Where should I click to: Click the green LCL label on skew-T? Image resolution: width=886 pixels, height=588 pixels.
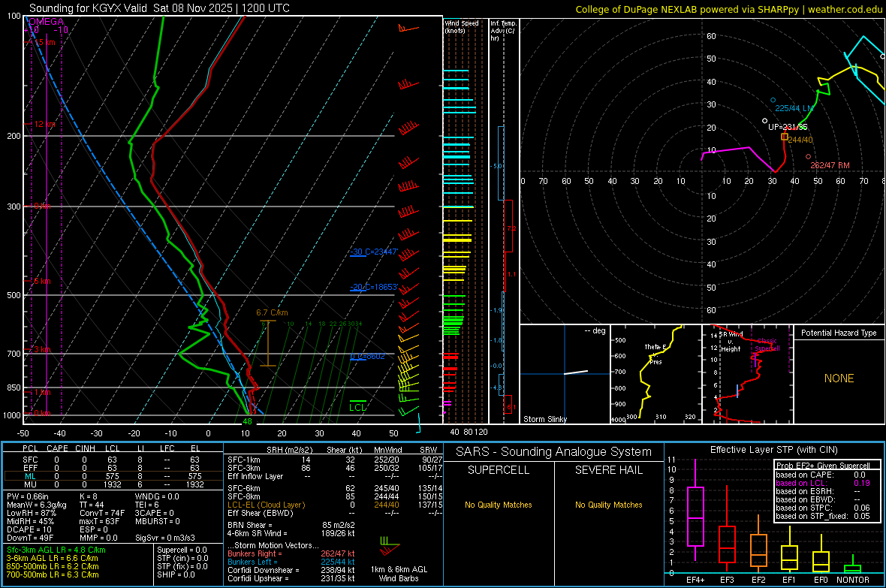pyautogui.click(x=357, y=407)
